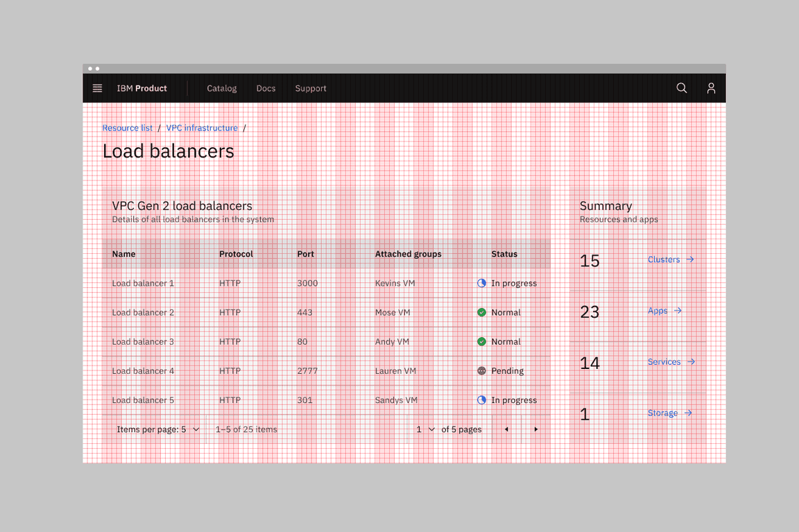Click the In progress icon for Load balancer 5
This screenshot has width=799, height=532.
[481, 400]
